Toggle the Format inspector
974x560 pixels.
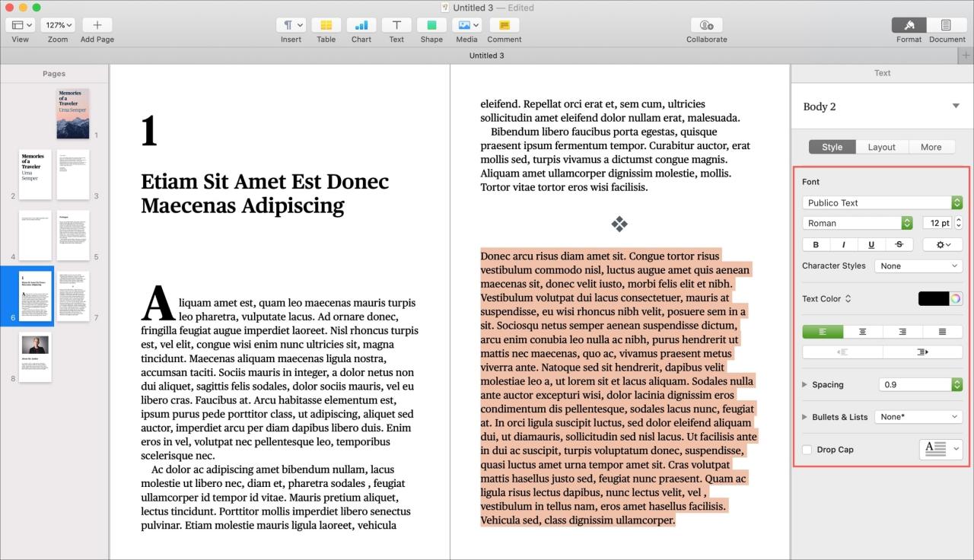click(909, 25)
